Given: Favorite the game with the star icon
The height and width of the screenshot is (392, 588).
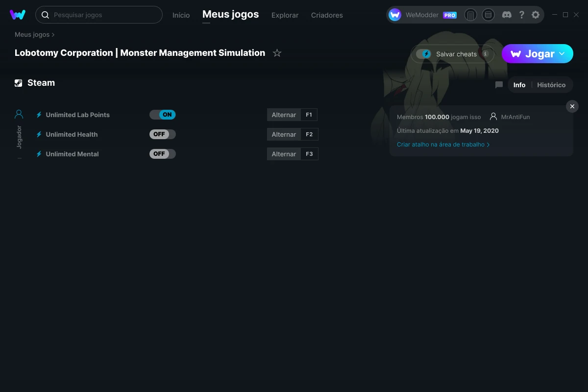Looking at the screenshot, I should pyautogui.click(x=277, y=53).
